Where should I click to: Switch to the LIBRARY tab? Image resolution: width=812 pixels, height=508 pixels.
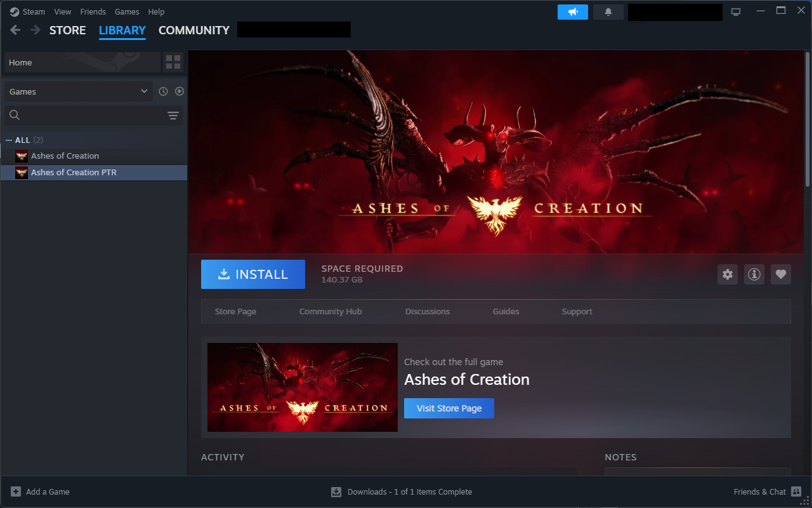click(122, 30)
